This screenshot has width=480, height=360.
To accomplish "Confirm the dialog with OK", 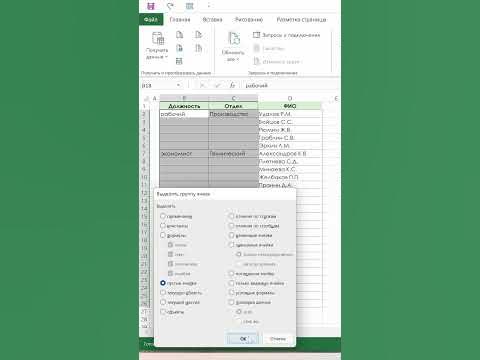I will (242, 339).
